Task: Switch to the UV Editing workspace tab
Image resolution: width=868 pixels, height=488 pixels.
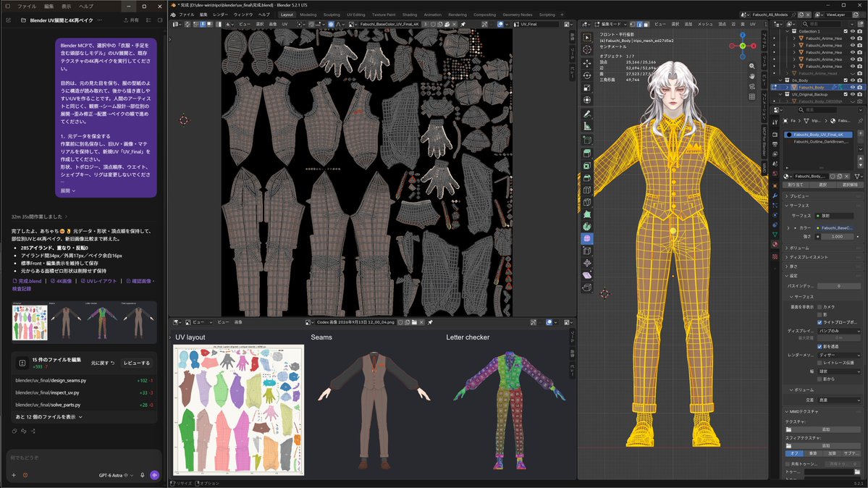Action: 356,15
